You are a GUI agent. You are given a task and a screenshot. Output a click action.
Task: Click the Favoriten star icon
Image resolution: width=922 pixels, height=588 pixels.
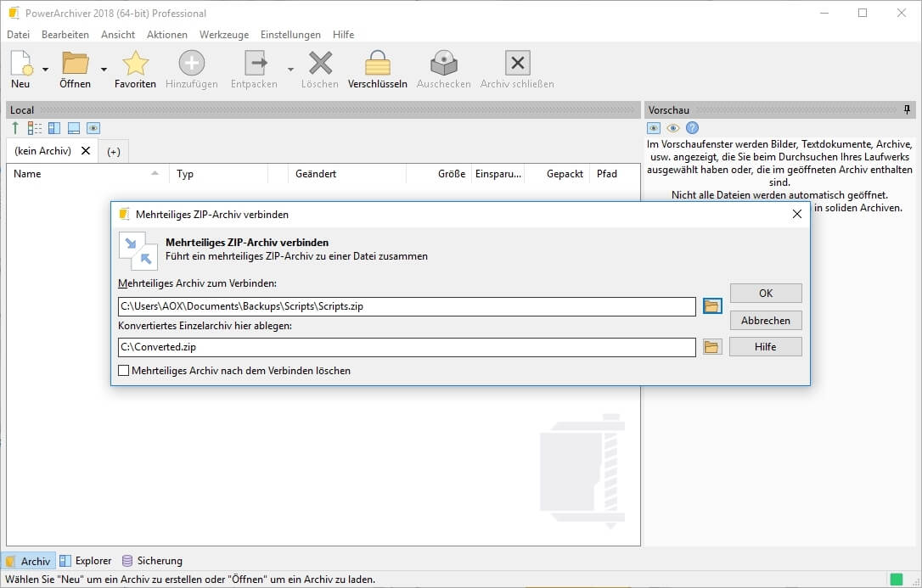click(x=135, y=64)
